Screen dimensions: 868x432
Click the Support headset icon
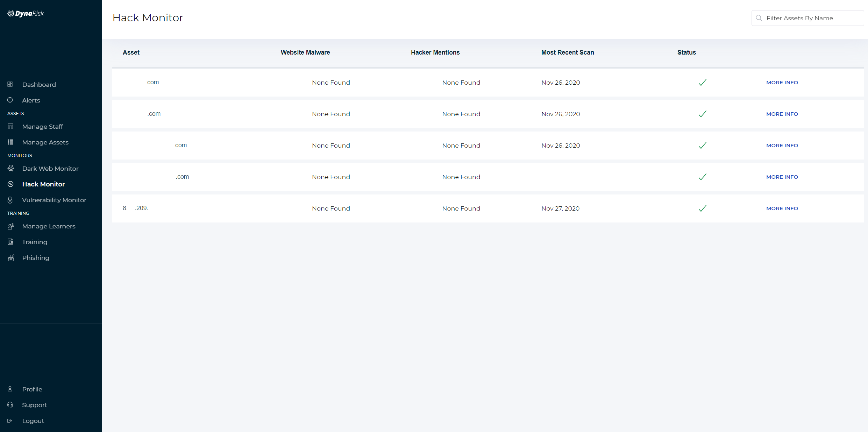click(x=10, y=405)
